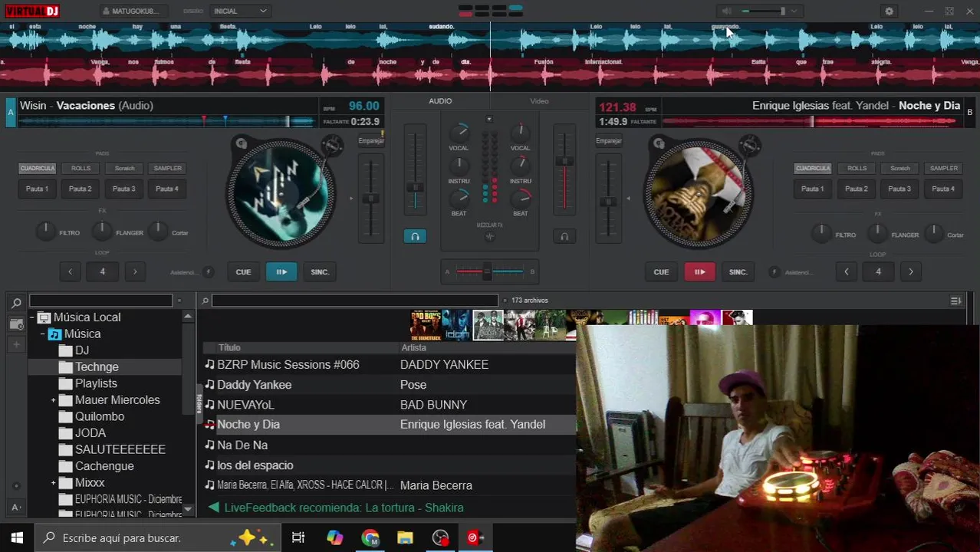Viewport: 980px width, 552px height.
Task: Click deck B play/pause button
Action: click(x=699, y=271)
